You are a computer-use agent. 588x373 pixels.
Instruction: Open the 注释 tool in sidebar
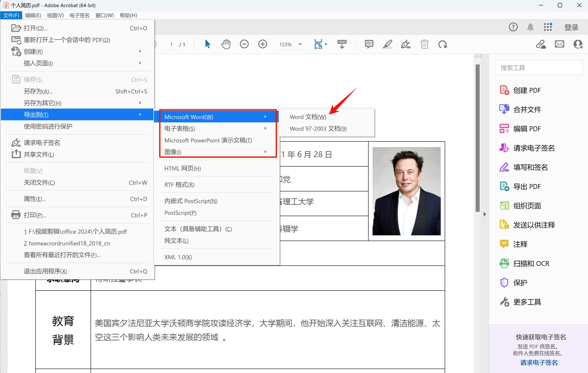tap(513, 244)
